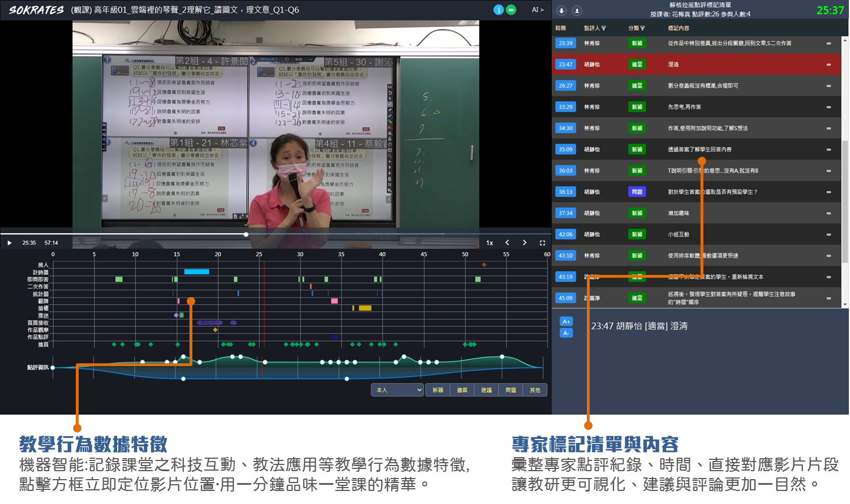
Task: Jump to 45:09 timestamp comment
Action: click(565, 298)
